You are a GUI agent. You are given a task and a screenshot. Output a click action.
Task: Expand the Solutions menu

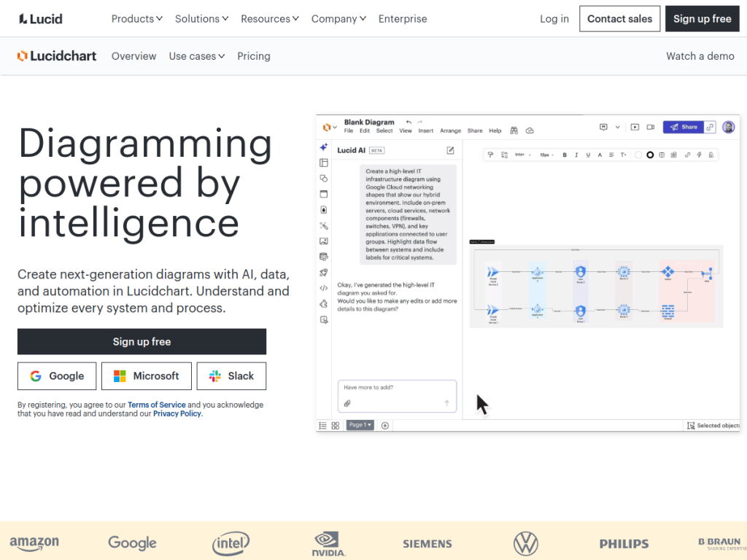click(201, 18)
